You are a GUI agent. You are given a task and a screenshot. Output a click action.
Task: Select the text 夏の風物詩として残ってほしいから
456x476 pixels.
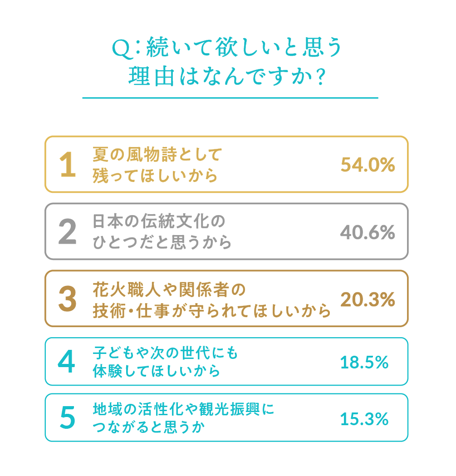coord(156,165)
